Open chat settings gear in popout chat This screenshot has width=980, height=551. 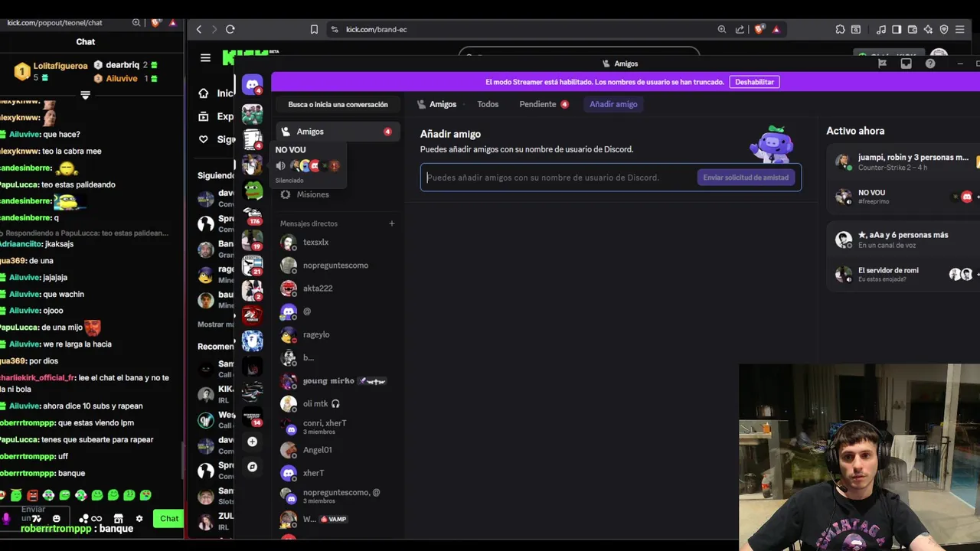139,518
